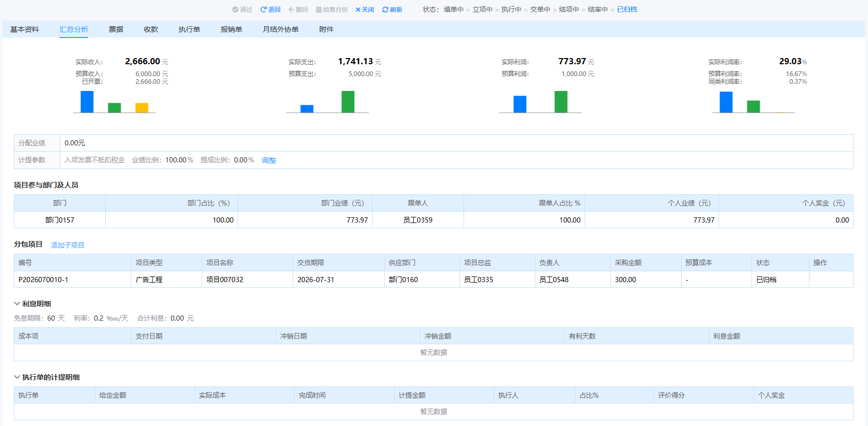Click the yellow 已开票 bar in income chart

click(142, 107)
